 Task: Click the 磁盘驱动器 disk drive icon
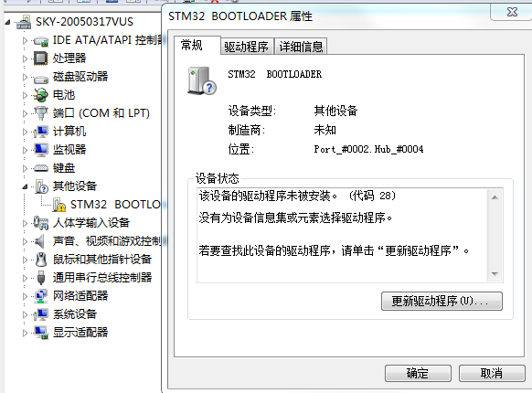point(41,79)
